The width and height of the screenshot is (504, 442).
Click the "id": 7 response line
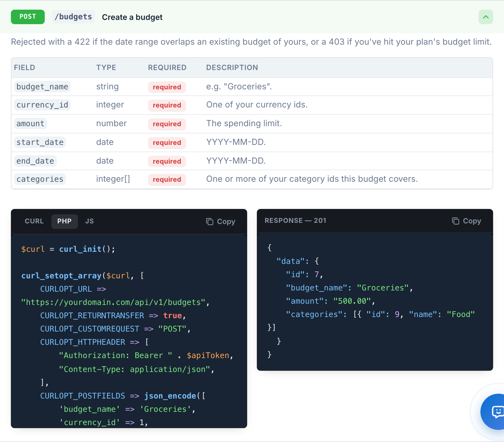click(x=305, y=274)
